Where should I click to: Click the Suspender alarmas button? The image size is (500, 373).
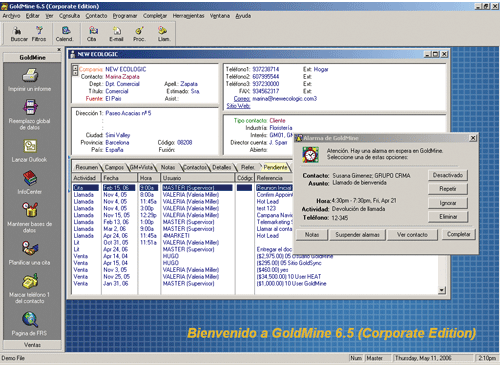[357, 235]
